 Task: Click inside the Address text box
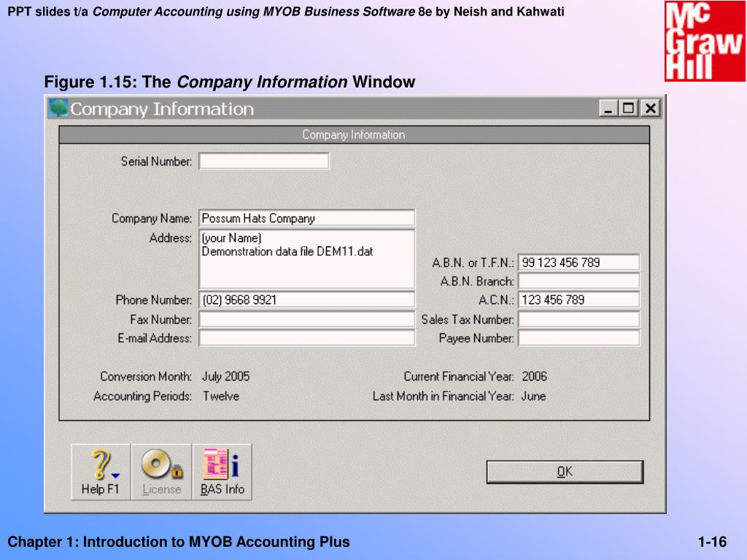point(307,259)
